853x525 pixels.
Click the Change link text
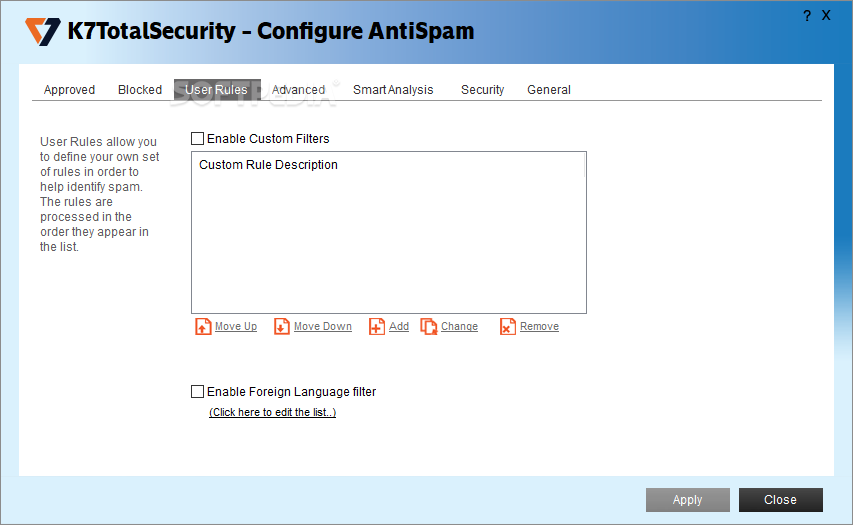(x=459, y=326)
